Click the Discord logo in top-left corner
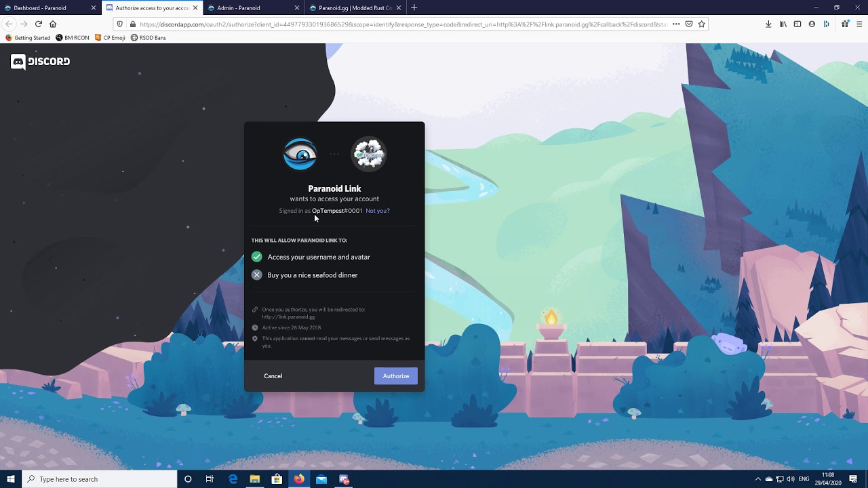Screen dimensions: 868x488 coord(40,62)
